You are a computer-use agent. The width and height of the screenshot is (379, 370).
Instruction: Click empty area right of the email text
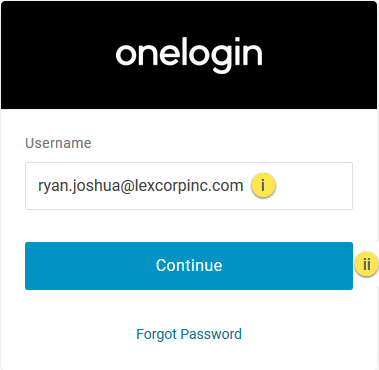[313, 186]
